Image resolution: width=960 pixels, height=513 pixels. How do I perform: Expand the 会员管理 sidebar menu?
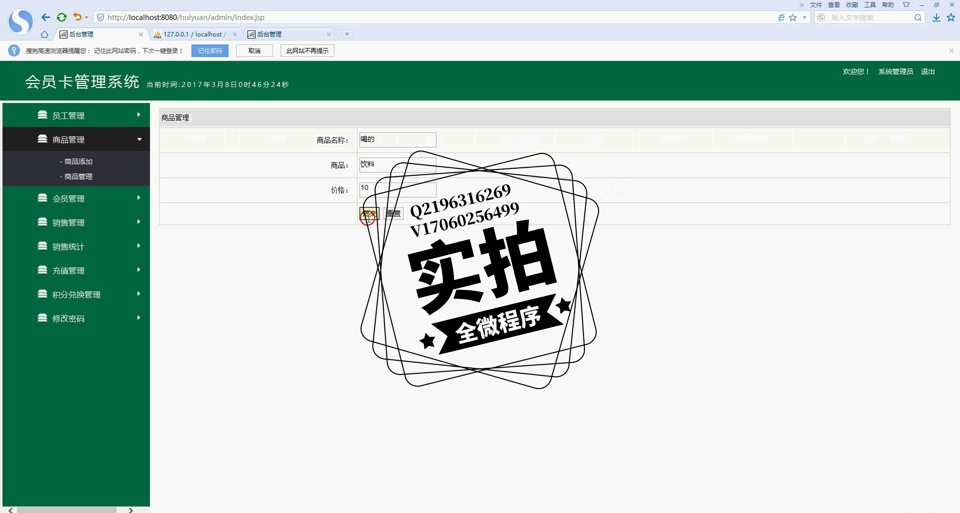click(x=75, y=198)
